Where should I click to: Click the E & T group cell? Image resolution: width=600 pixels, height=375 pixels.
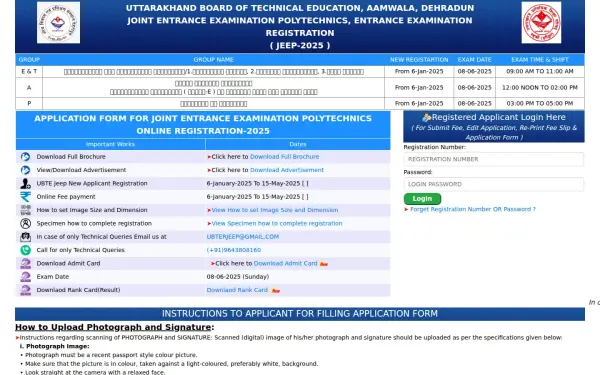point(29,72)
